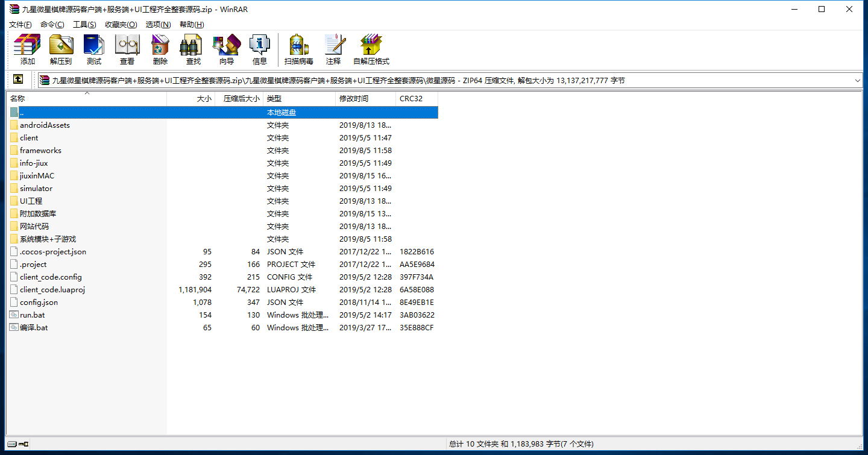This screenshot has height=455, width=868.
Task: Click the 扫描病毒 (Virus Scan) icon
Action: point(299,49)
